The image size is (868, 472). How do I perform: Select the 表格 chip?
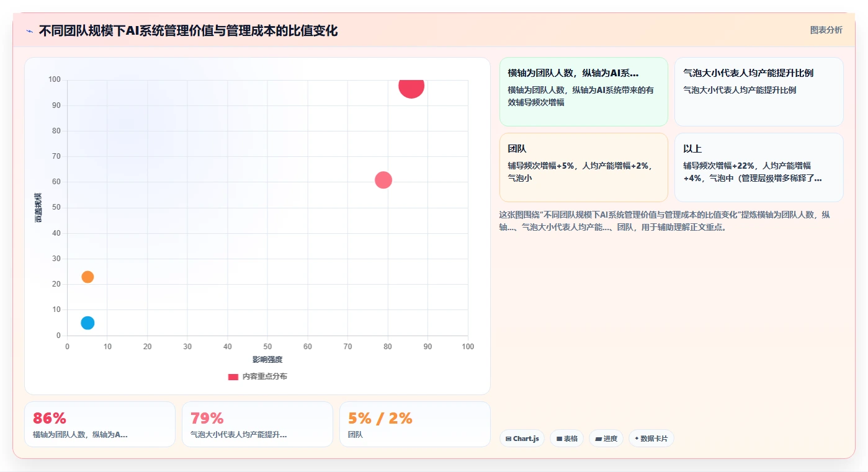[x=566, y=439]
